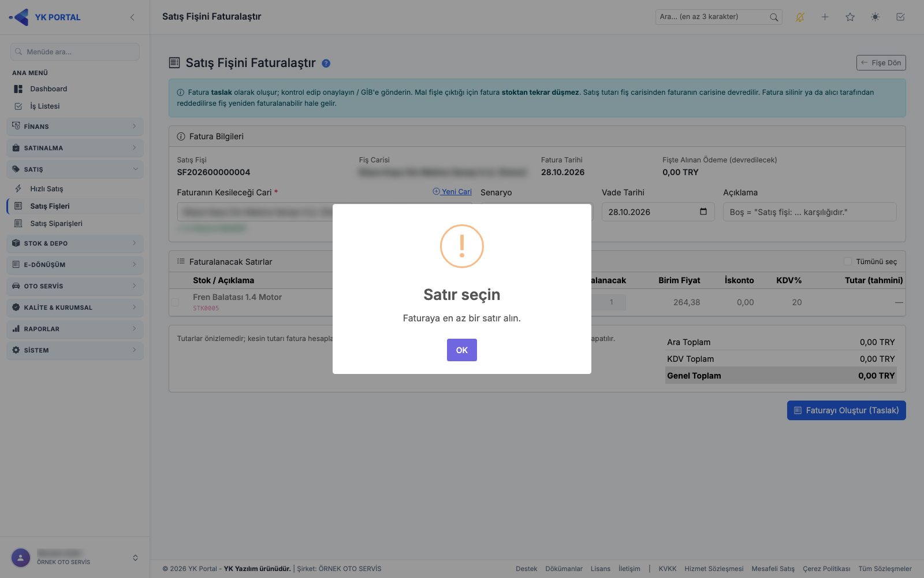Expand the KALİTE & KURUMSAL menu section
924x578 pixels.
click(x=75, y=307)
